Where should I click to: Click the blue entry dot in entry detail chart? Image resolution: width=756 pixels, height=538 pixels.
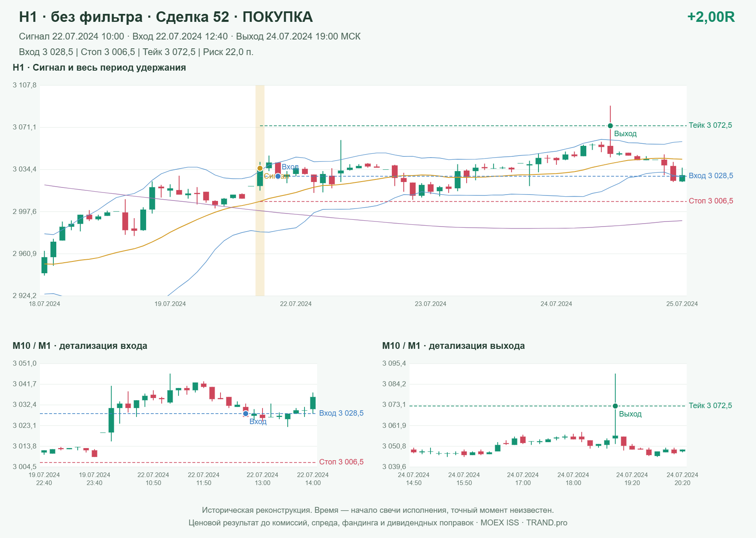[246, 414]
